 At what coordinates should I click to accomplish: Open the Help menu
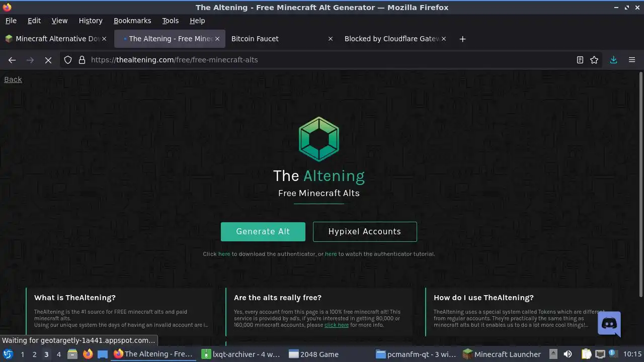197,21
